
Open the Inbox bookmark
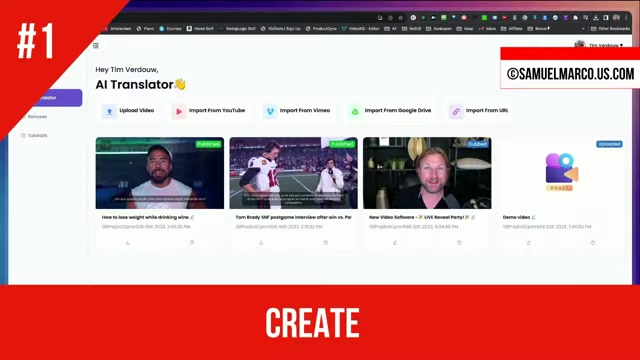[x=488, y=29]
